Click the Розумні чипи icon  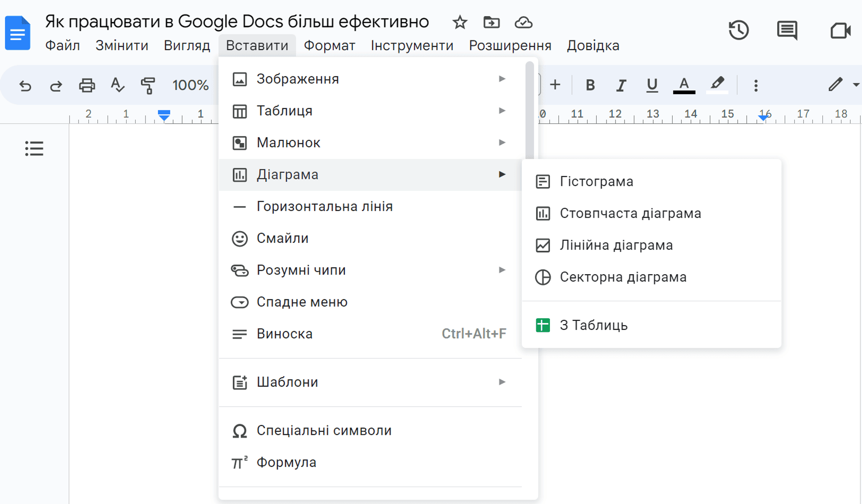pyautogui.click(x=239, y=270)
